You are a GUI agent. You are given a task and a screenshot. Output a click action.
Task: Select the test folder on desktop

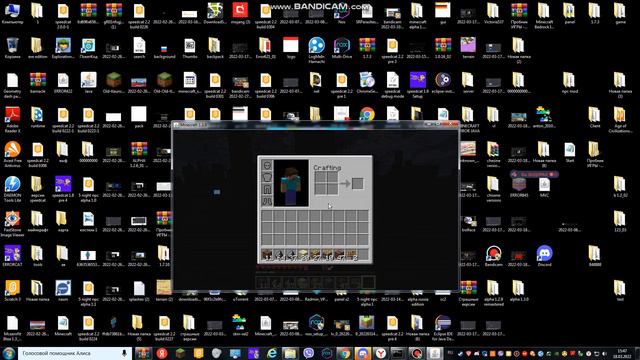620,291
